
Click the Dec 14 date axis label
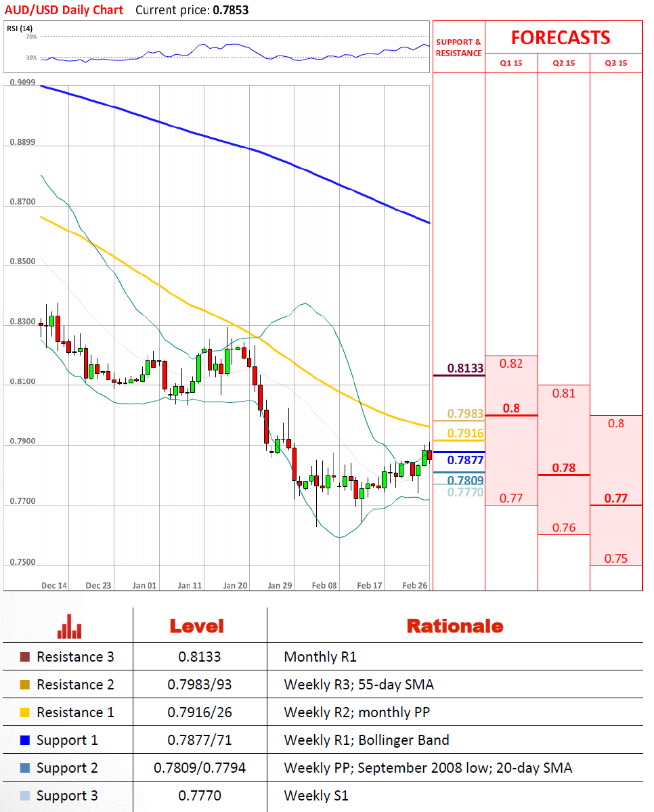[54, 586]
